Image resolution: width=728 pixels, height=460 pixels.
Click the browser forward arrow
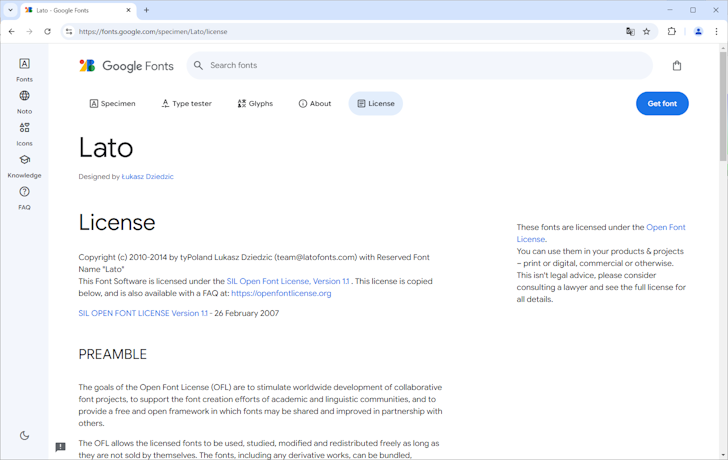29,32
